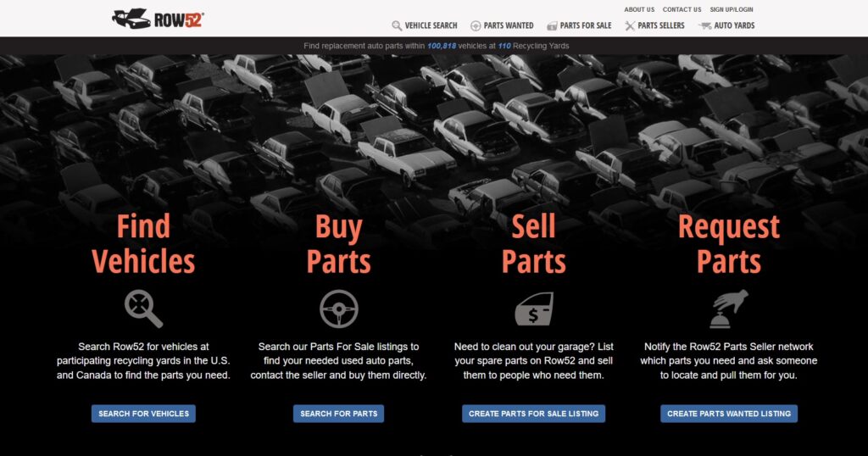This screenshot has height=456, width=868.
Task: Click the Search For Vehicles button
Action: (x=143, y=414)
